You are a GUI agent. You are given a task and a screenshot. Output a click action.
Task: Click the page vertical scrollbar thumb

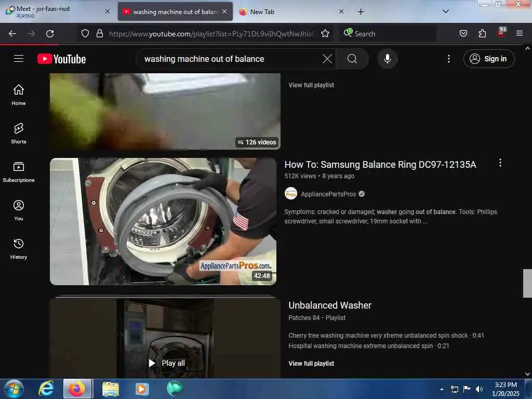click(527, 283)
